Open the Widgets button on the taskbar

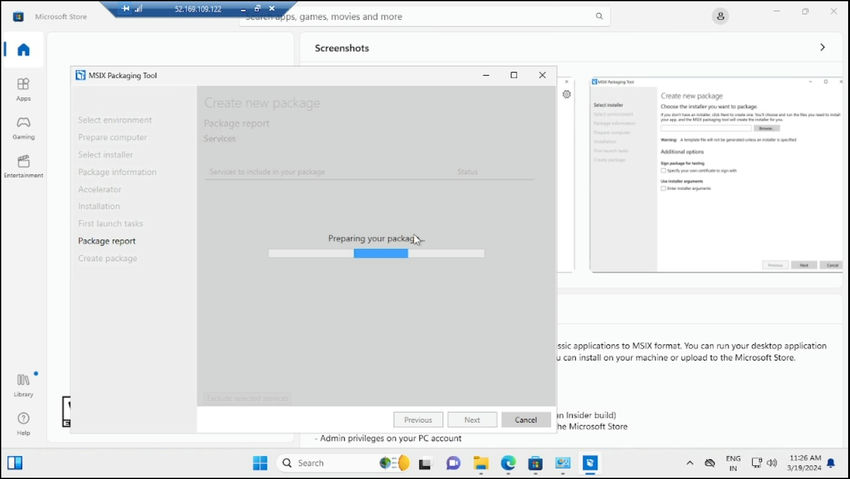point(15,463)
